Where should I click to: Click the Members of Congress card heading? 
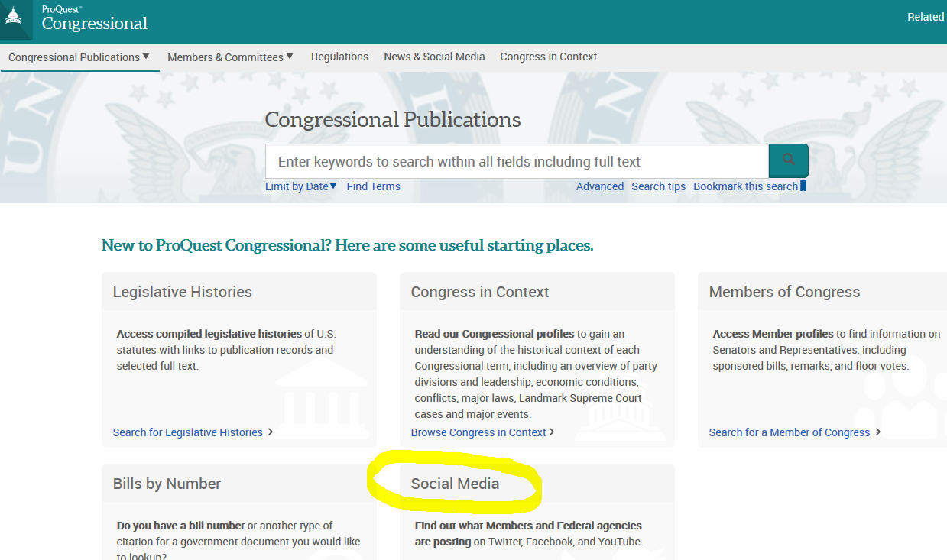coord(784,292)
